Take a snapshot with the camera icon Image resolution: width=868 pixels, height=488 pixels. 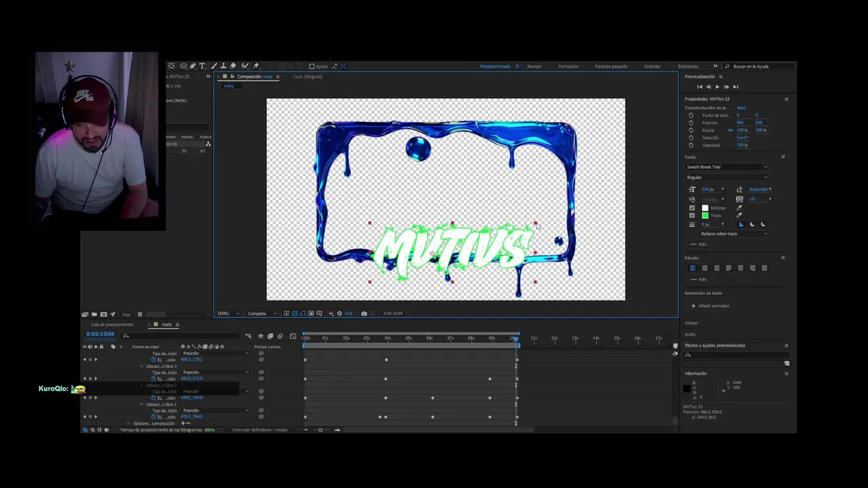[x=364, y=313]
